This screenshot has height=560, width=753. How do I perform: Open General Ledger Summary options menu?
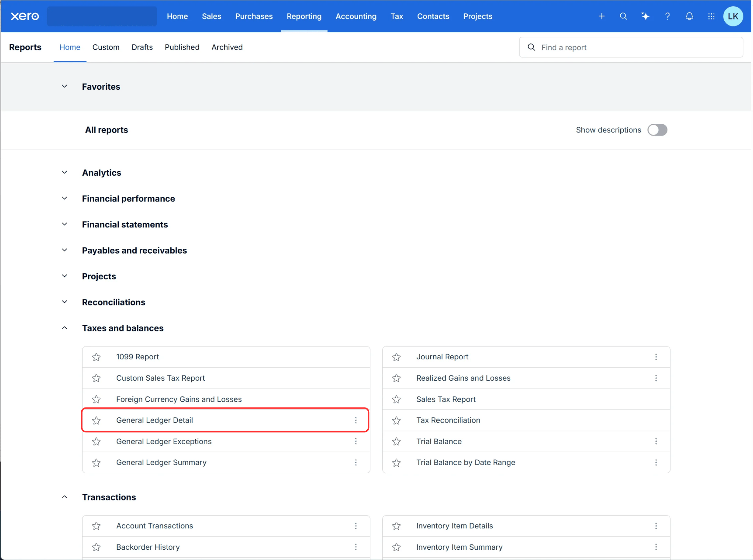click(x=356, y=462)
